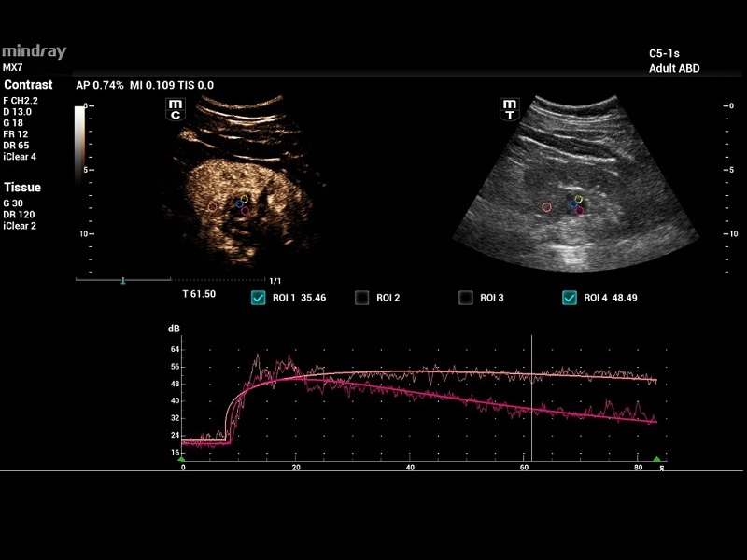Select the magenta ROI circle on contrast image
Image resolution: width=747 pixels, height=560 pixels.
(x=245, y=211)
